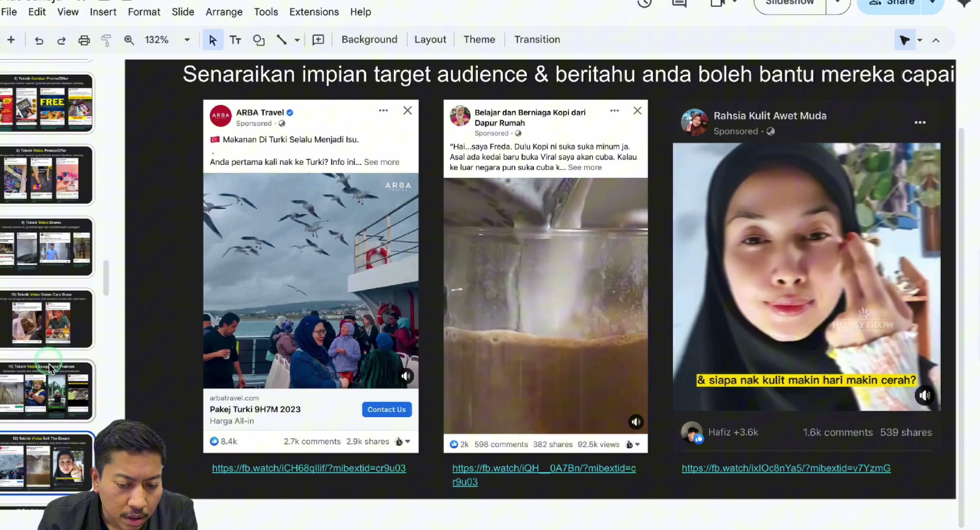Select the Teknik Gambar Promo/Offer slide thumbnail

[x=46, y=103]
